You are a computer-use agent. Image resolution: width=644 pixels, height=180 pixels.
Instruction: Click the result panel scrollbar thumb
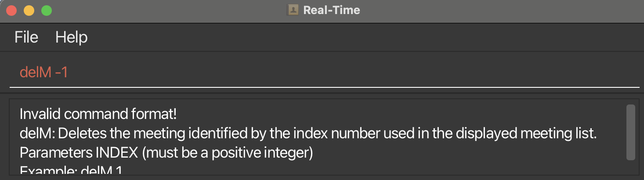click(x=631, y=132)
